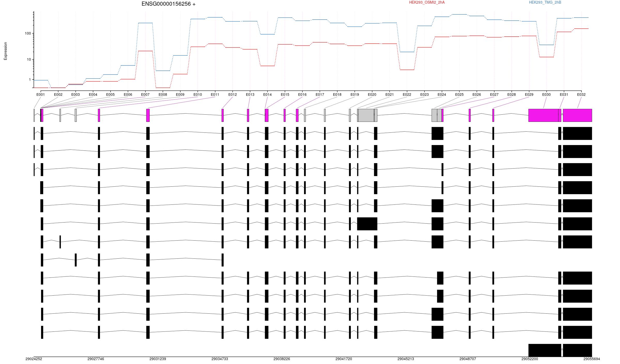Click the blue line dip above E030
The height and width of the screenshot is (364, 620).
pos(546,45)
